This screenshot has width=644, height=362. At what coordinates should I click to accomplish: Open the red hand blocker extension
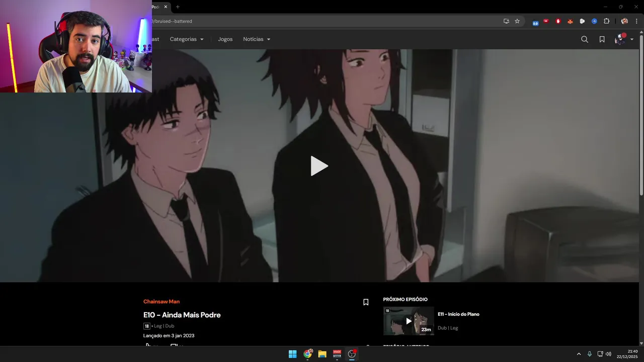[x=558, y=21]
